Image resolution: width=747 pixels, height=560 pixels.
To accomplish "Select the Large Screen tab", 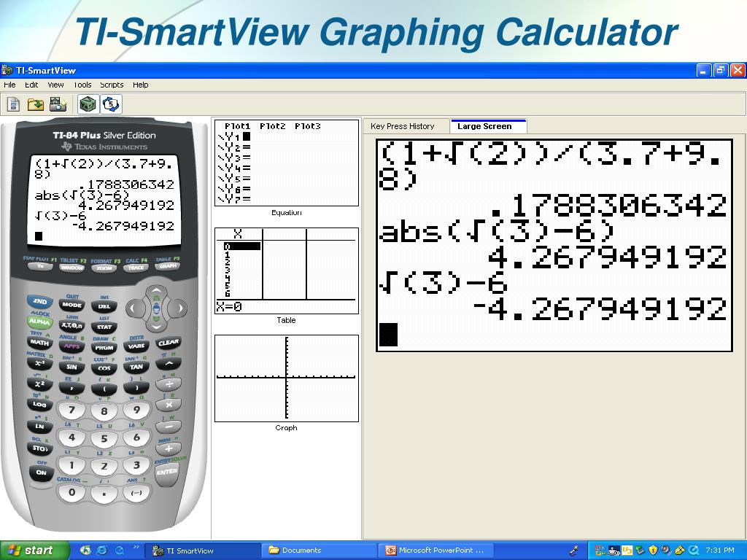I will tap(488, 126).
